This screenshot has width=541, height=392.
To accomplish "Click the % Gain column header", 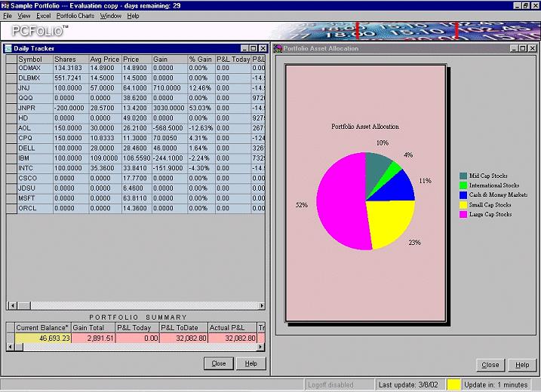I will tap(201, 60).
